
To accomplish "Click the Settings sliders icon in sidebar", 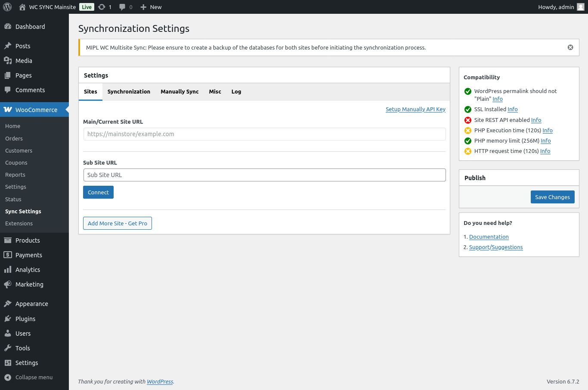I will 8,363.
